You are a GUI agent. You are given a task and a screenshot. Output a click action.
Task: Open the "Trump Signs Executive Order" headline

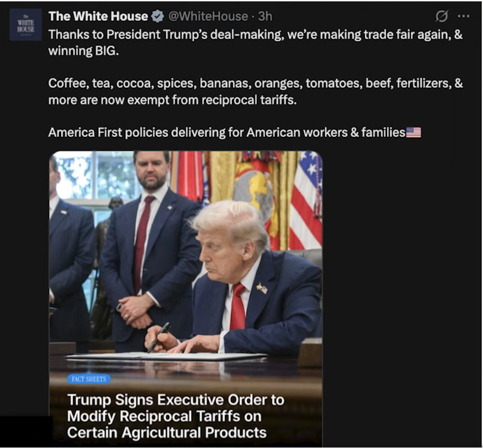pyautogui.click(x=176, y=400)
